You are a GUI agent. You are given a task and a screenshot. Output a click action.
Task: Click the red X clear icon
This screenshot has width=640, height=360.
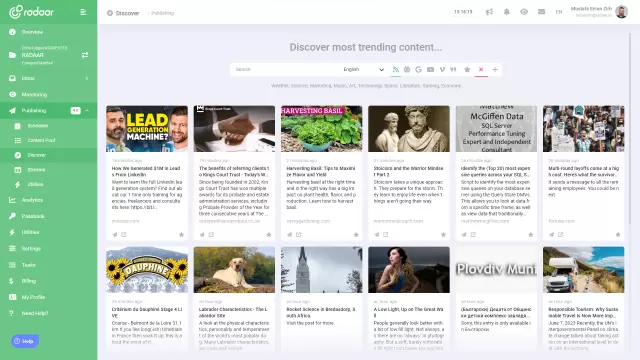point(481,69)
